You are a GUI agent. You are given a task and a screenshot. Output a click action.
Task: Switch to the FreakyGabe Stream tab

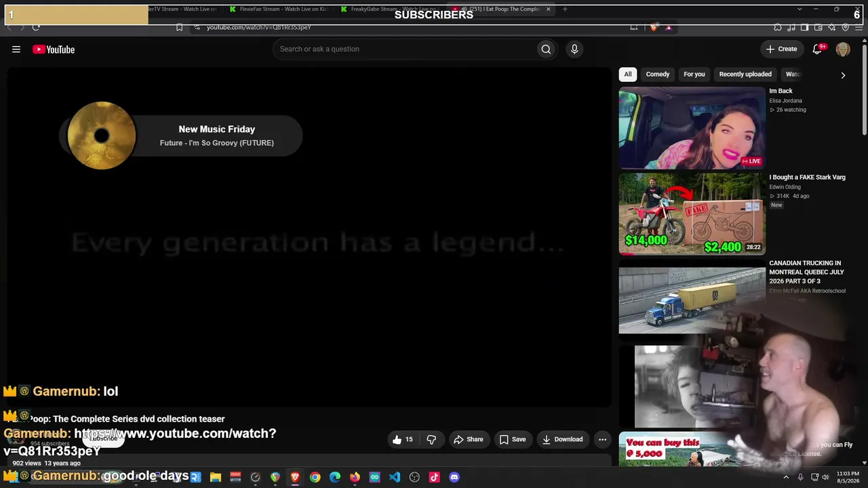click(391, 9)
